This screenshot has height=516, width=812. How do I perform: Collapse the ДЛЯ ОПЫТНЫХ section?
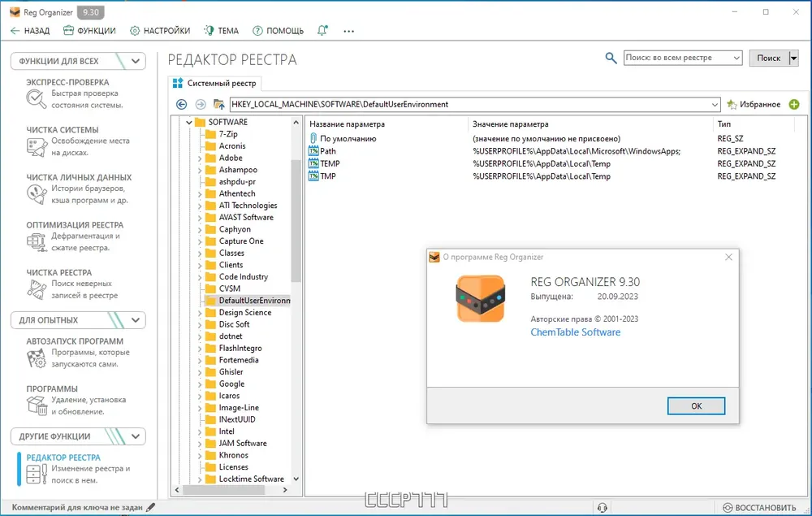click(135, 320)
